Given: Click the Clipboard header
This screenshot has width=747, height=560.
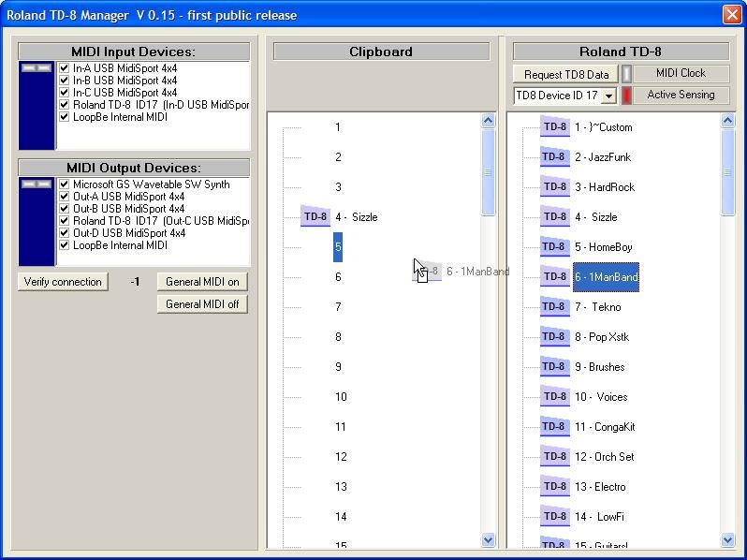Looking at the screenshot, I should click(x=381, y=52).
